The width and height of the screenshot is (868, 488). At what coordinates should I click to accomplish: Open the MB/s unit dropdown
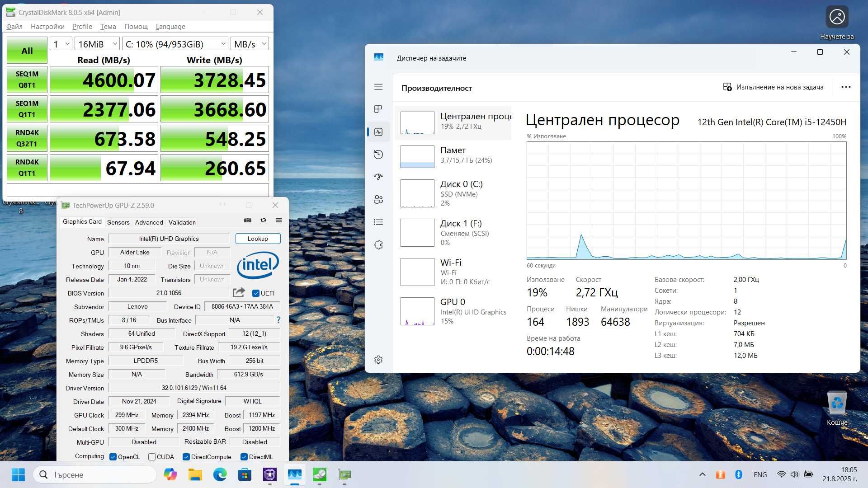coord(250,44)
